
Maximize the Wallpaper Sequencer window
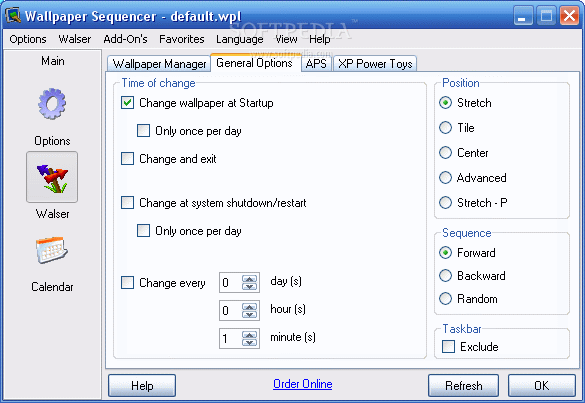(546, 16)
